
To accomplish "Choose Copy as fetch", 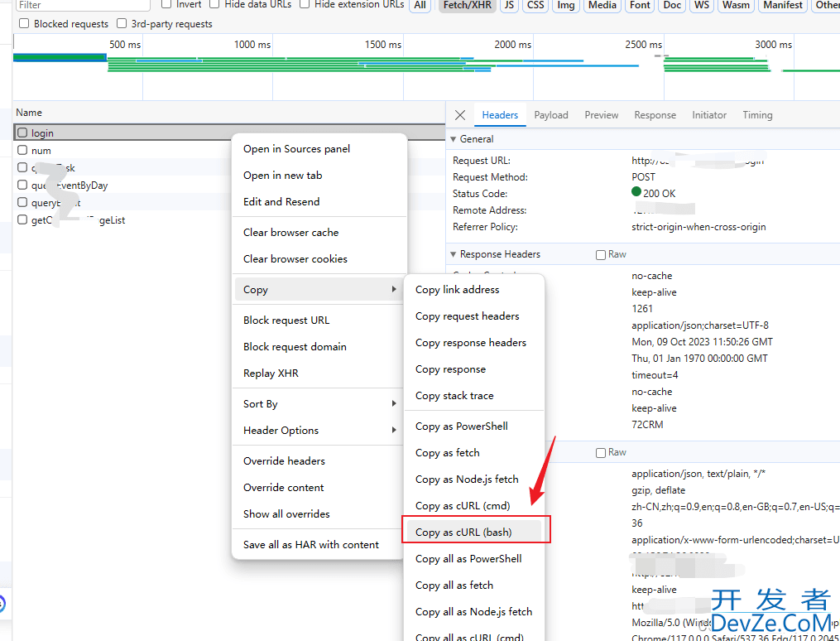I will (x=474, y=453).
